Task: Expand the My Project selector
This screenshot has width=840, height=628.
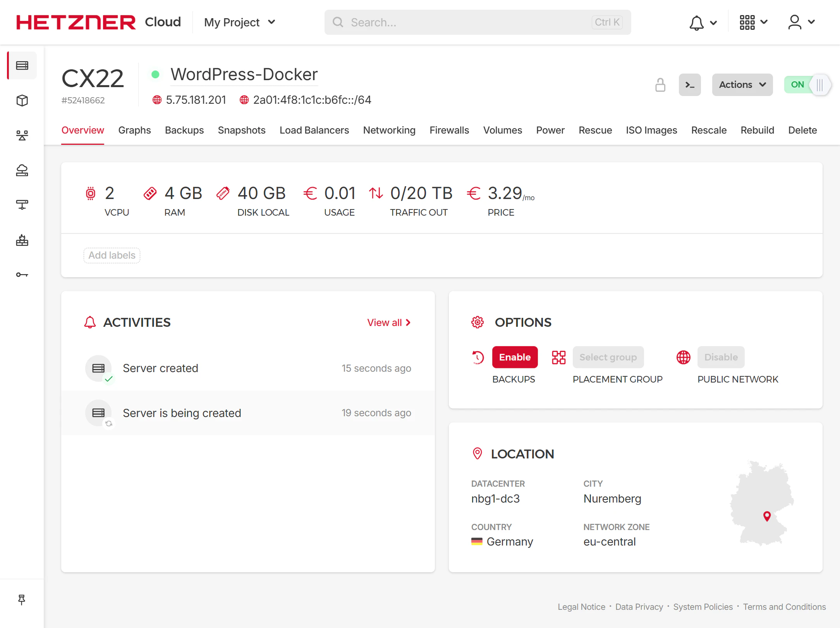Action: [x=239, y=22]
